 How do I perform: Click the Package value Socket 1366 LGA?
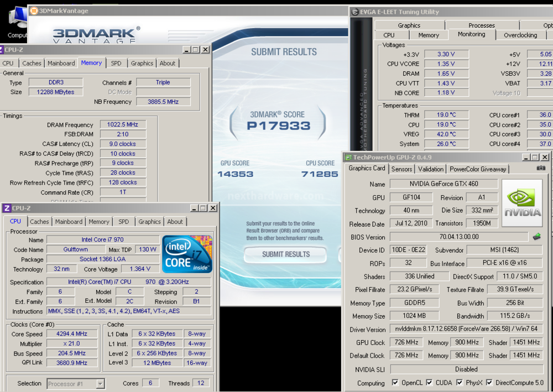(103, 259)
